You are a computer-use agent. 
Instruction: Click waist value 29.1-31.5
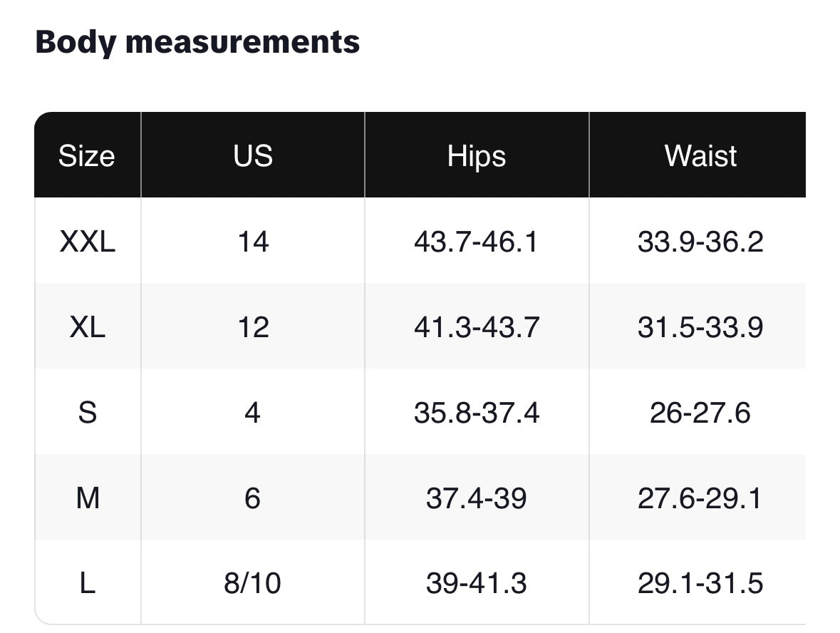[x=700, y=584]
